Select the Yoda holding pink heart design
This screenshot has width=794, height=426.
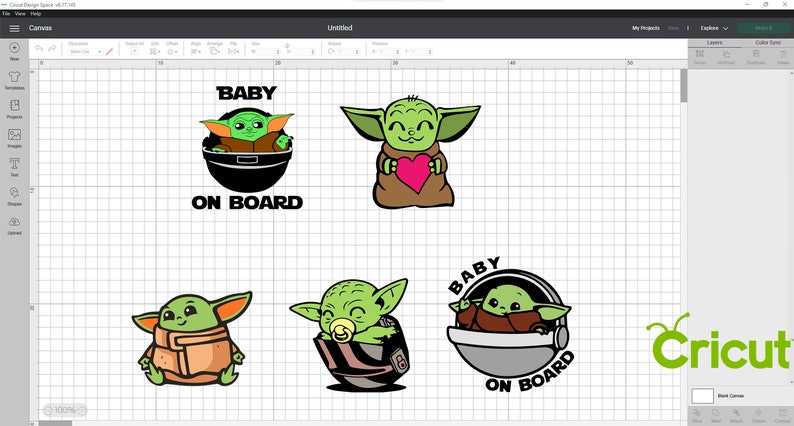click(x=411, y=151)
